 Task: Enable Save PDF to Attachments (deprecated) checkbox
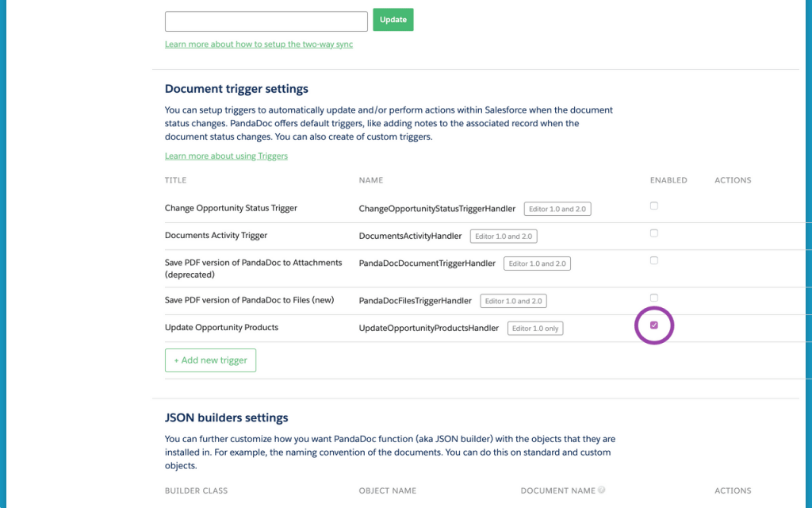654,260
